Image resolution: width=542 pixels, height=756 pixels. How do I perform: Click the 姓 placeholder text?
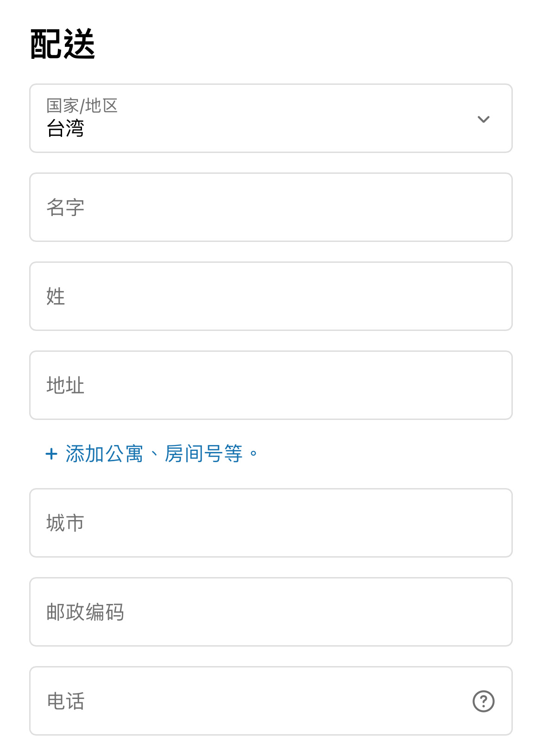(56, 296)
